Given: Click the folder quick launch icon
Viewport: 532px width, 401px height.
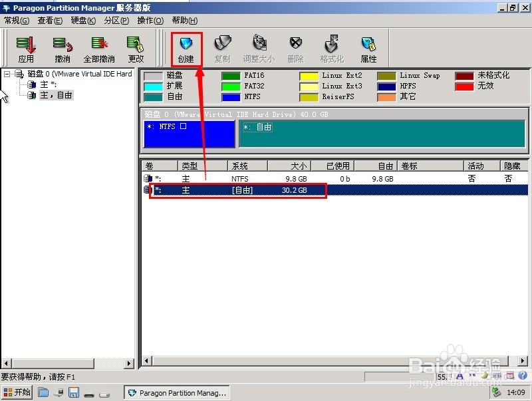Looking at the screenshot, I should (43, 392).
